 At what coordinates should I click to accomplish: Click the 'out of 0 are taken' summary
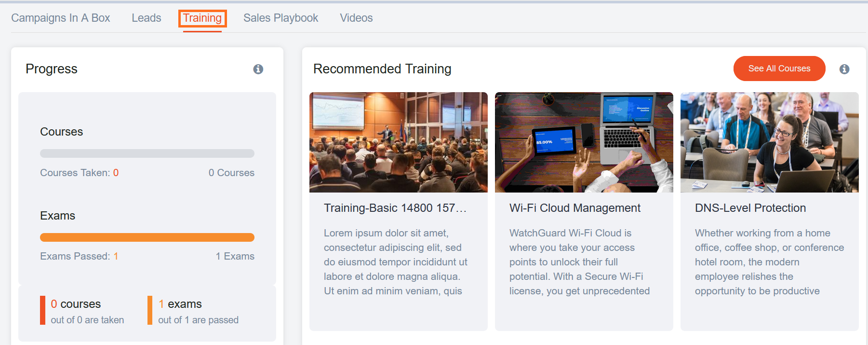tap(87, 320)
